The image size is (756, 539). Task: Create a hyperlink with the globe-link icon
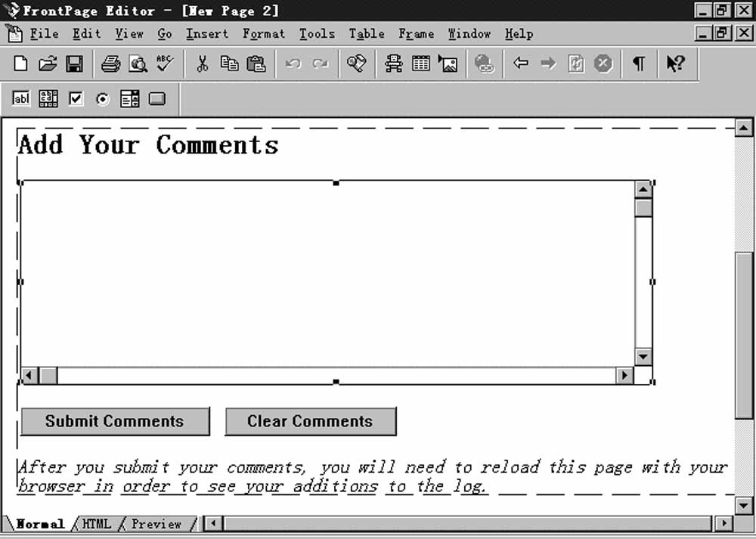[485, 64]
